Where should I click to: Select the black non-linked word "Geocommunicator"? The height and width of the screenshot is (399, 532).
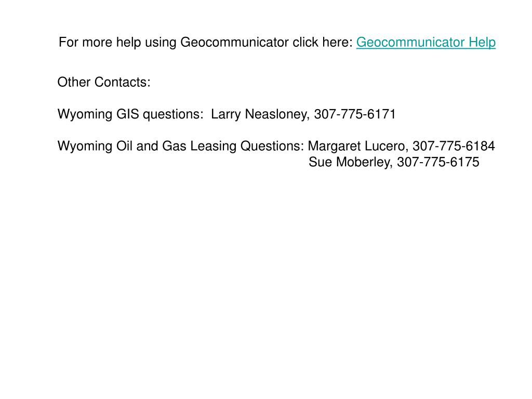point(234,43)
